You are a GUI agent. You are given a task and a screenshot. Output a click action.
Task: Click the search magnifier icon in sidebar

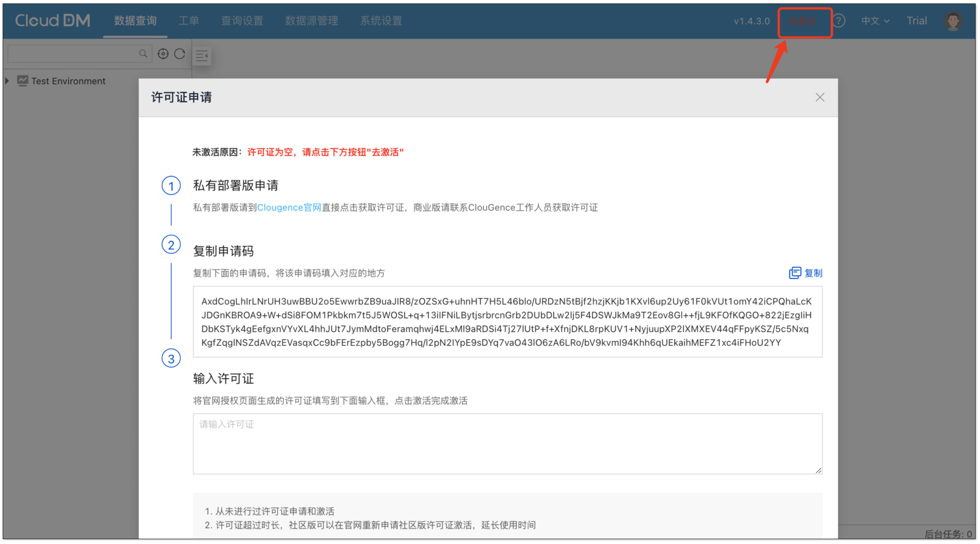[x=143, y=54]
